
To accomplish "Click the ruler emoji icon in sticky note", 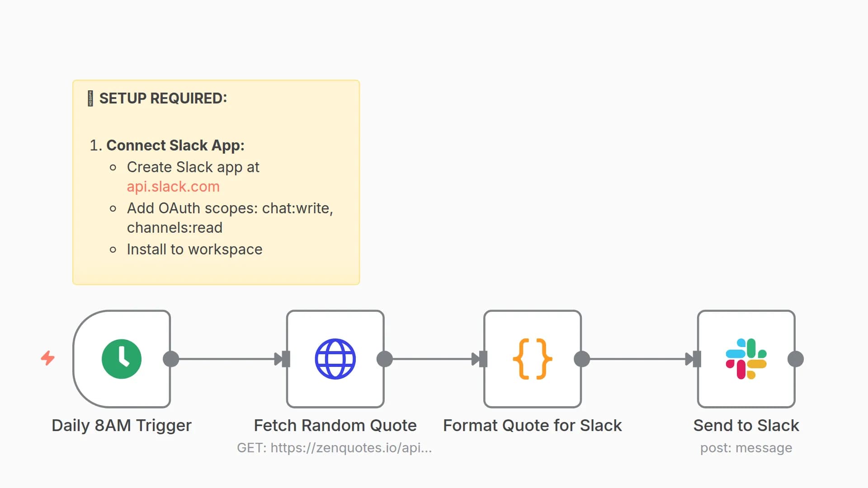I will (x=90, y=98).
